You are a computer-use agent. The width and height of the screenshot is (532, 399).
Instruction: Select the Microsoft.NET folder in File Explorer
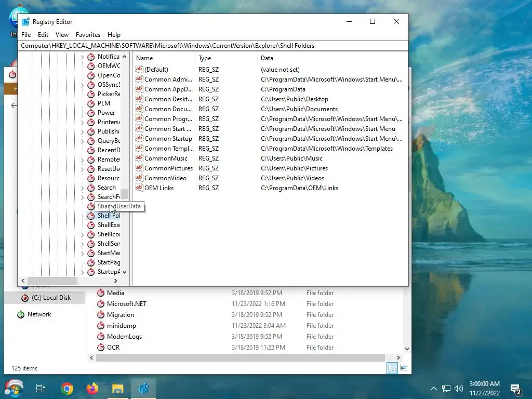[x=126, y=303]
